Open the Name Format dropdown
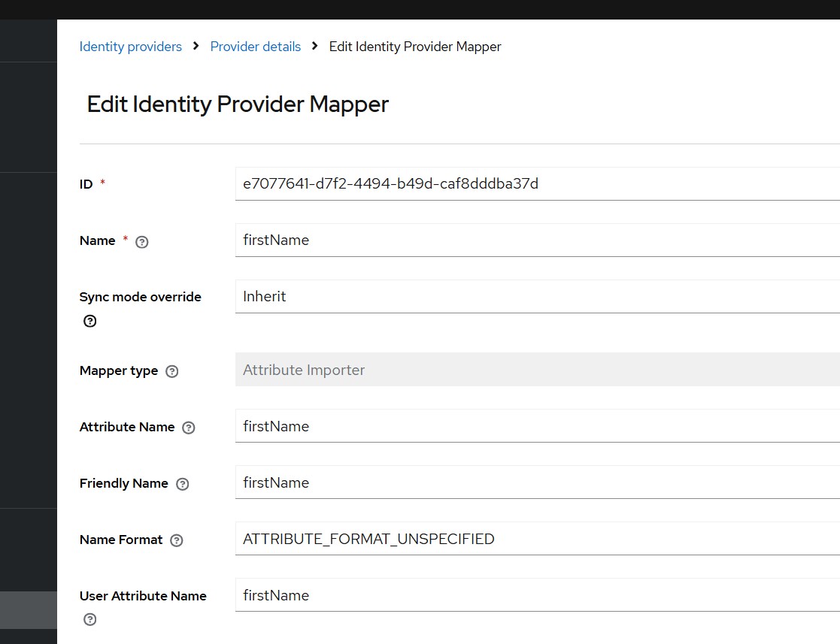 pyautogui.click(x=526, y=539)
